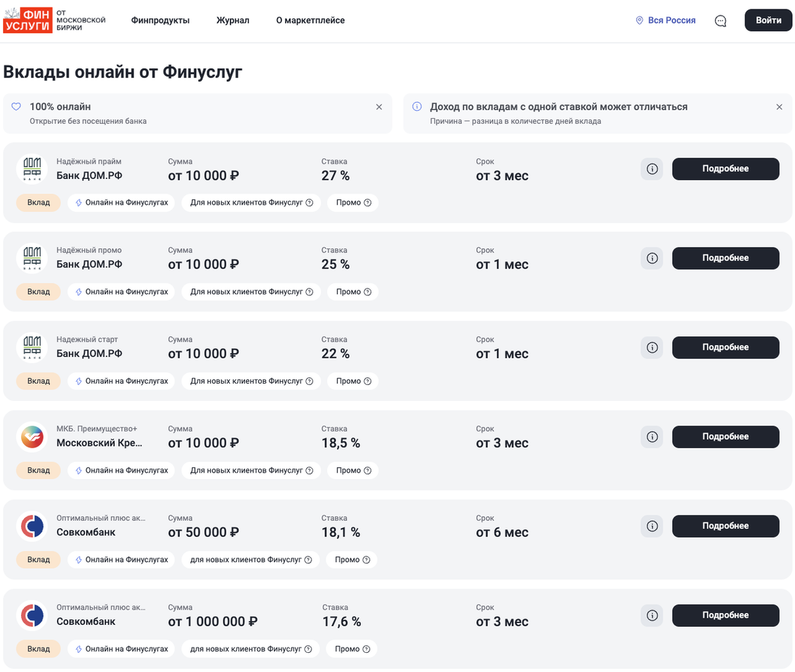
Task: Click the от 1 000 000 ₽ sum value
Action: 213,622
